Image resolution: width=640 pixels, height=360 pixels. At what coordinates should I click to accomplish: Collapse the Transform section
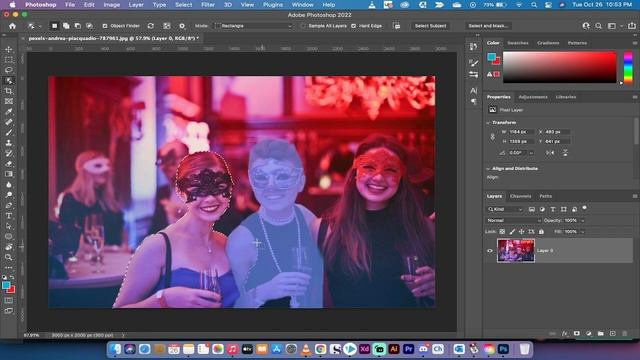488,122
